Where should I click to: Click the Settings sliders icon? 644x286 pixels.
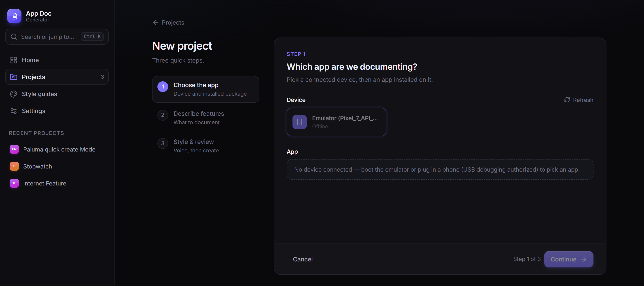tap(13, 111)
